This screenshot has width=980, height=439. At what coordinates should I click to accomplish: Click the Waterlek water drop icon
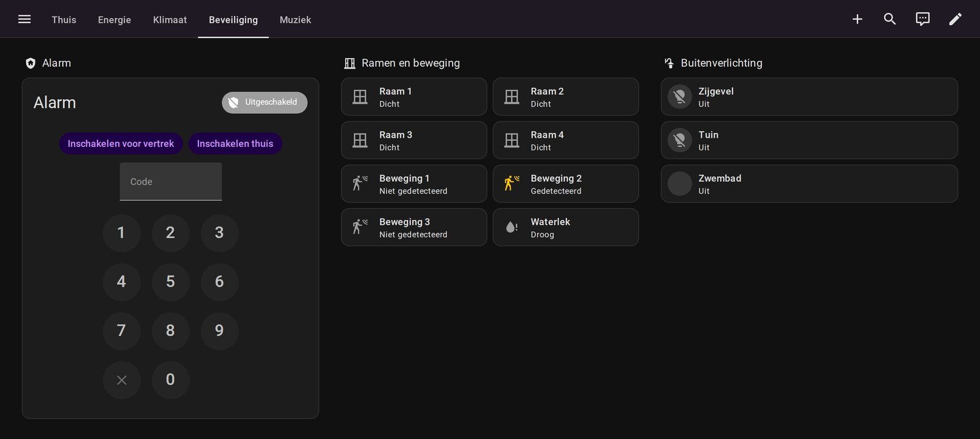511,227
